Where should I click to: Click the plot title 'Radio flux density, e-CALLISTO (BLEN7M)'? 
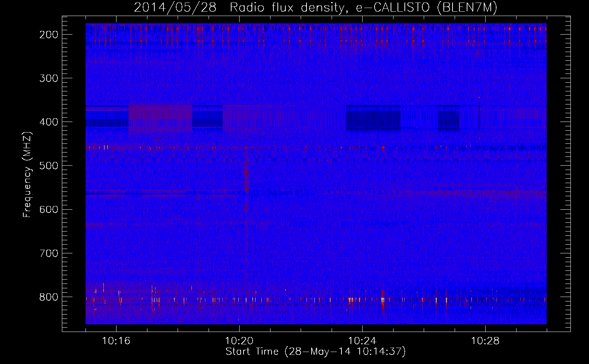tap(363, 8)
